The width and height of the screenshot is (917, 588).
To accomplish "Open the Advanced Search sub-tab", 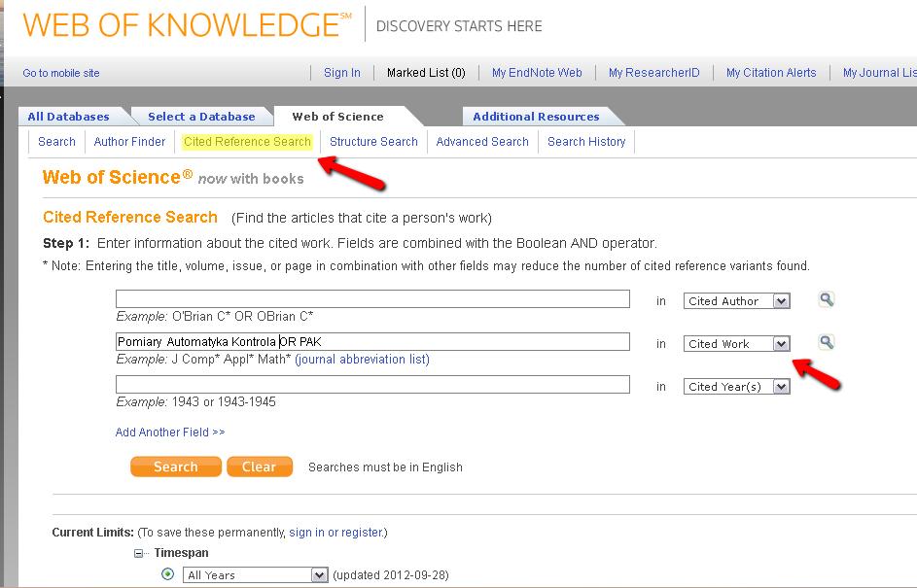I will (x=482, y=142).
